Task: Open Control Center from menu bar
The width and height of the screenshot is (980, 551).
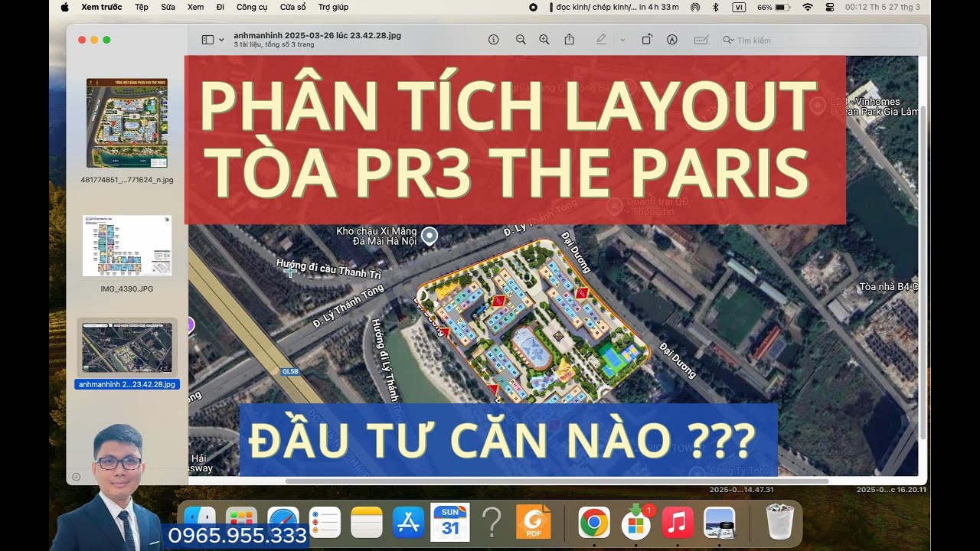Action: pos(830,7)
